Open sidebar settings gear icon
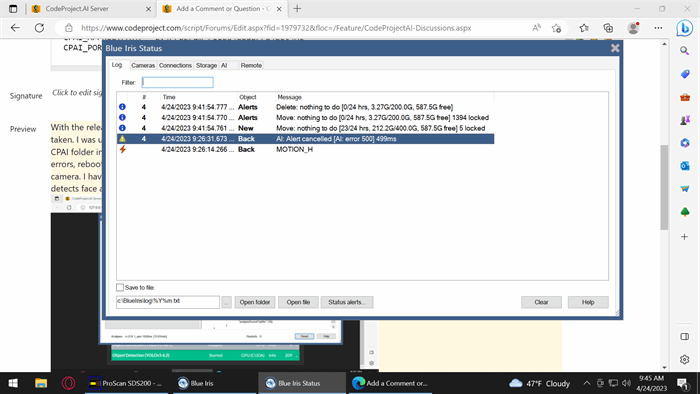The image size is (700, 394). 684,359
